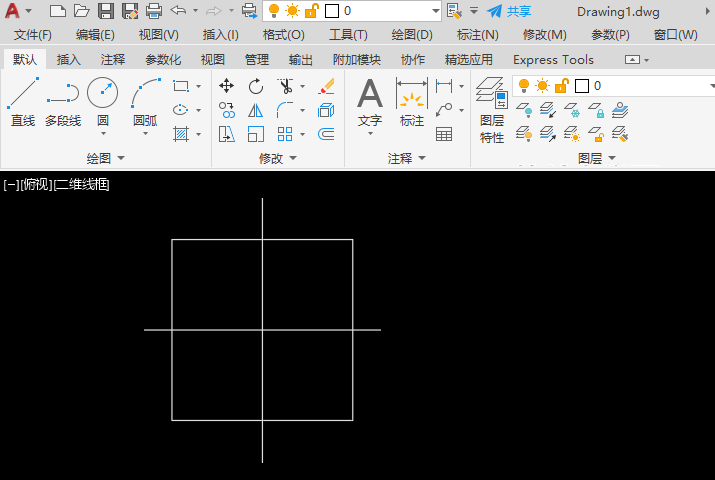Click the Plot printer icon
This screenshot has width=715, height=480.
click(154, 11)
